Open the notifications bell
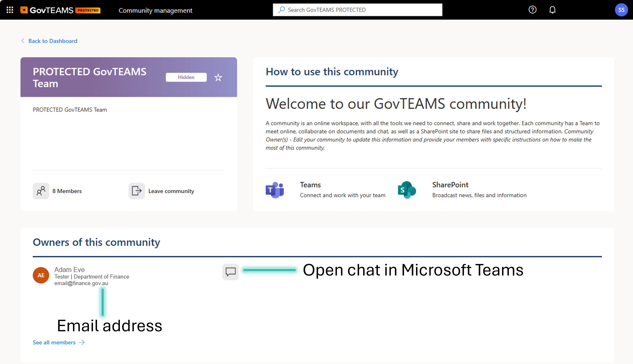The width and height of the screenshot is (633, 364). click(552, 10)
